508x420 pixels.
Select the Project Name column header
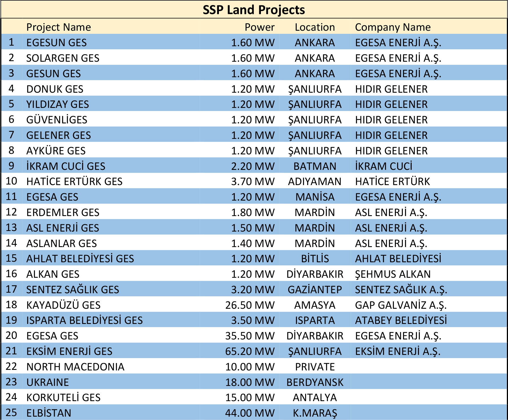coord(59,27)
